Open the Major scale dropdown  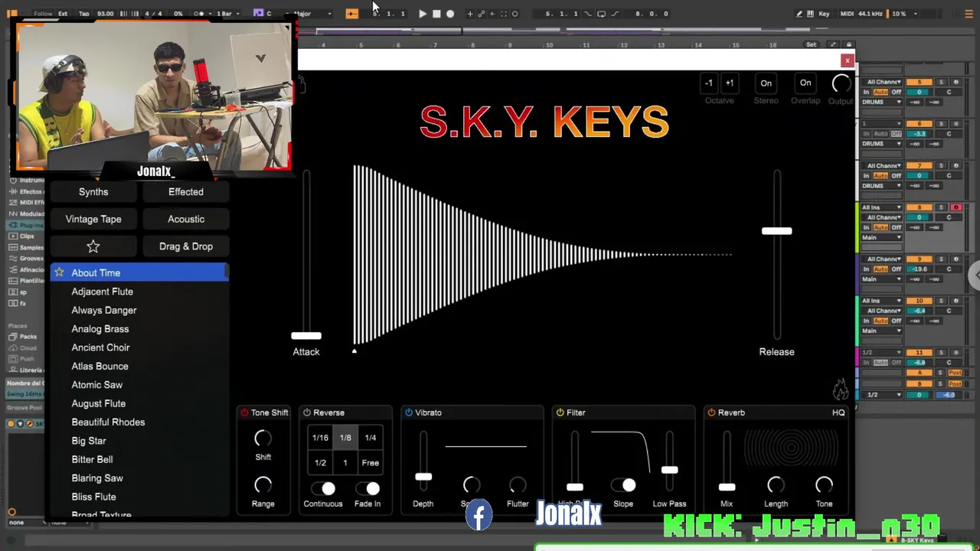point(312,14)
